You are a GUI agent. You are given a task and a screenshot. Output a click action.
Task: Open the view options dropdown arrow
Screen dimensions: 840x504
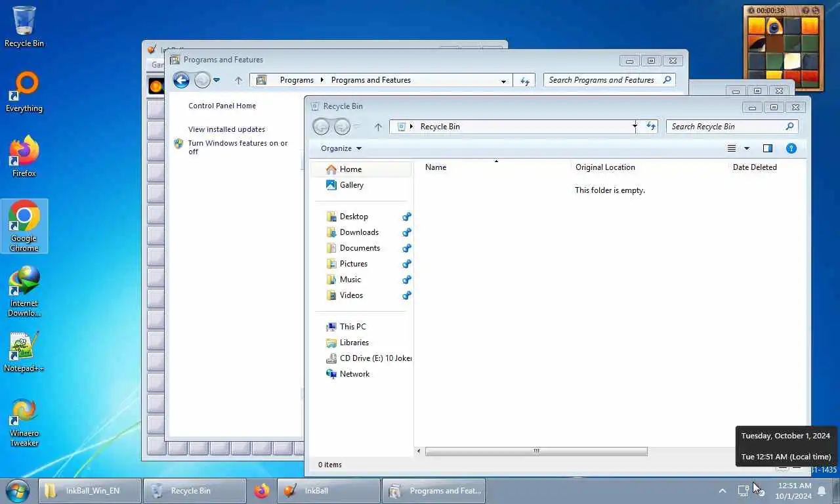tap(746, 148)
